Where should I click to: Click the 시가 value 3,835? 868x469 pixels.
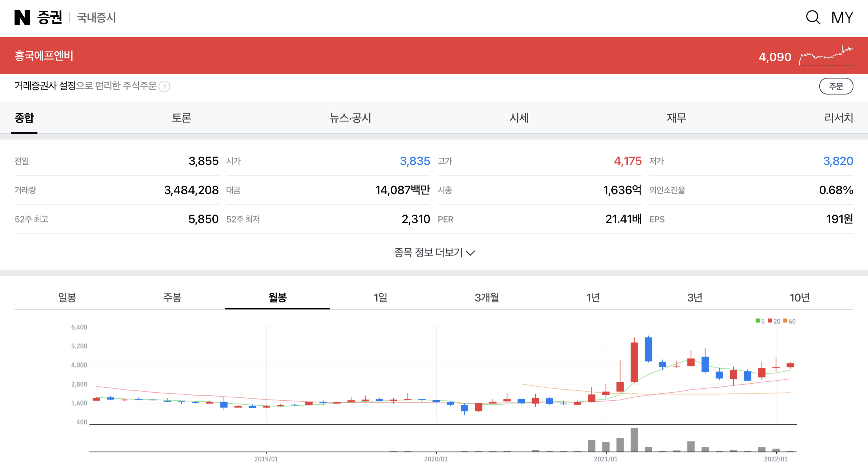tap(415, 161)
